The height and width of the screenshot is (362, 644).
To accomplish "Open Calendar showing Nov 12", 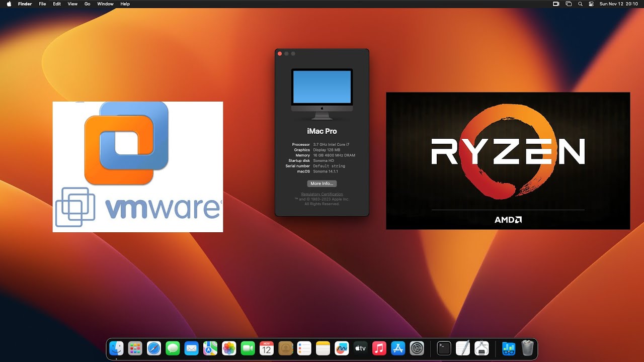I will [266, 348].
